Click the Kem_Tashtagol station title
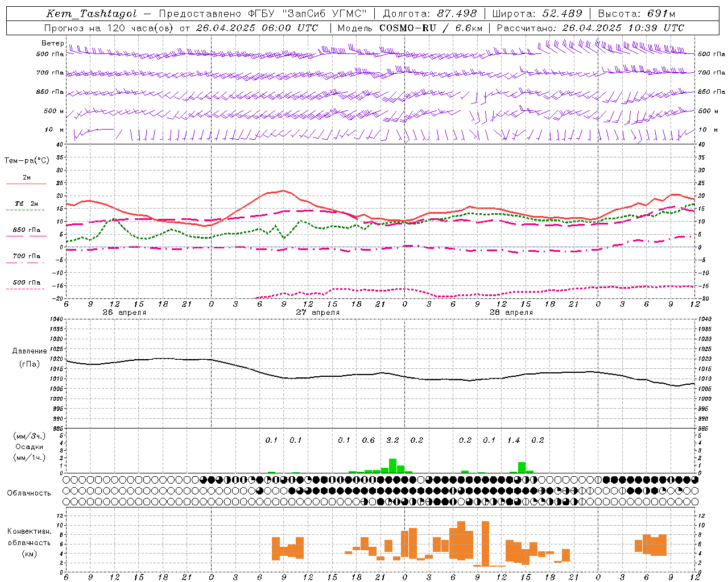Image resolution: width=728 pixels, height=582 pixels. point(91,14)
